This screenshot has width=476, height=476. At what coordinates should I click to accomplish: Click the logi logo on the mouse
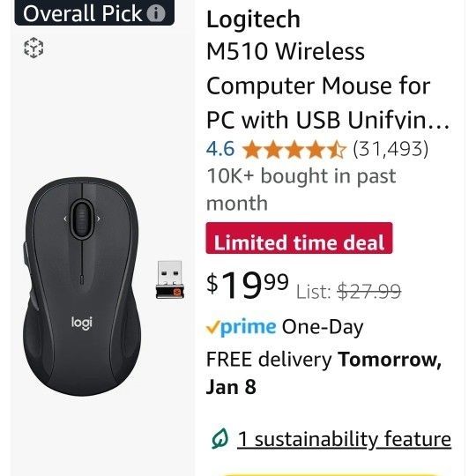[x=82, y=323]
